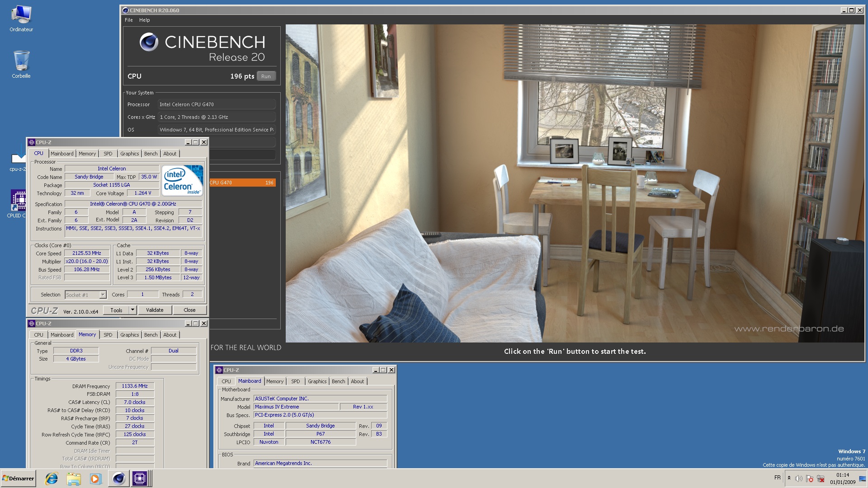Click the Intel Celeron logo in CPU-Z
The height and width of the screenshot is (488, 868).
pos(183,180)
